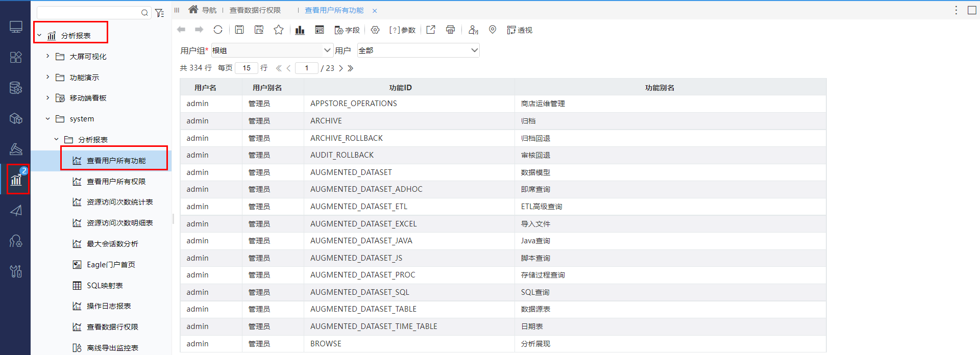Click the back arrow in report toolbar

click(x=181, y=30)
